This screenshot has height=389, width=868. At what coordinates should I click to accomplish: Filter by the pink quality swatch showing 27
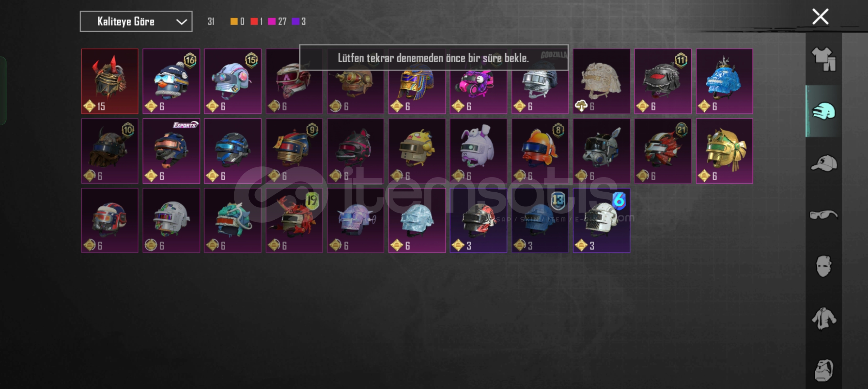coord(272,22)
